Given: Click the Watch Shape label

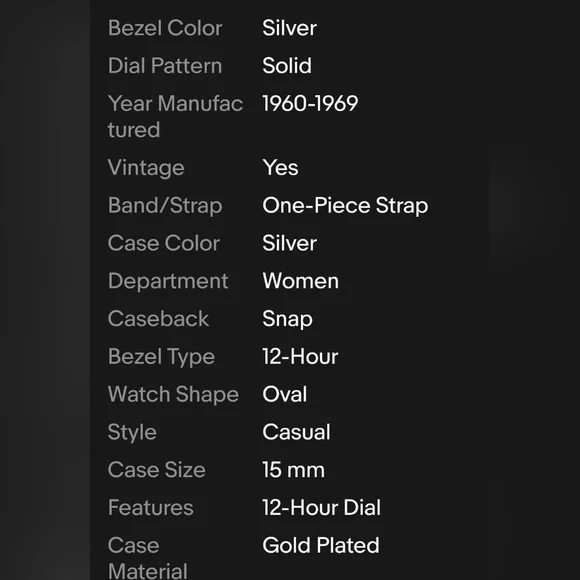Looking at the screenshot, I should point(173,394).
